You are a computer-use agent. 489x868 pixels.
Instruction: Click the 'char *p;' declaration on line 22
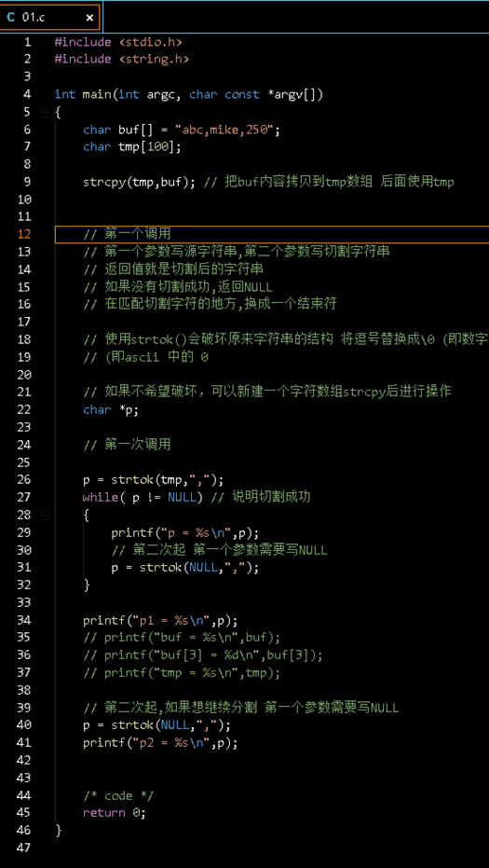pyautogui.click(x=111, y=409)
